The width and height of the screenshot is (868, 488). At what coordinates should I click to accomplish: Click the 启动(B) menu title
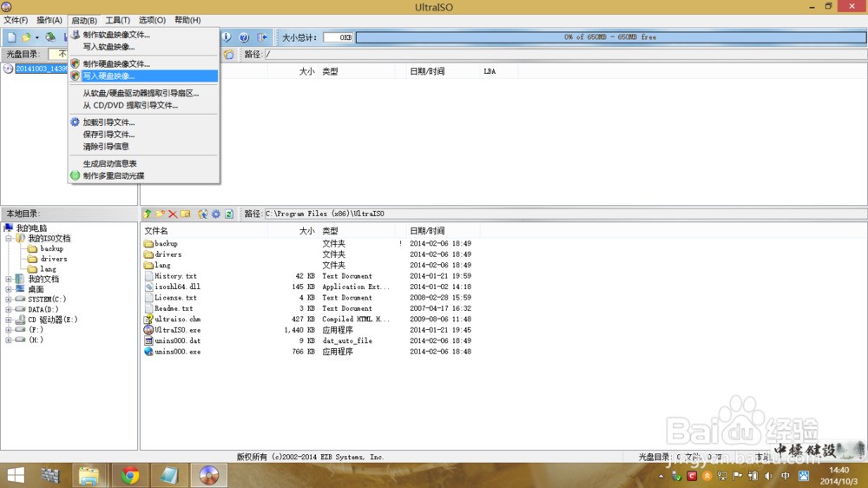click(84, 20)
